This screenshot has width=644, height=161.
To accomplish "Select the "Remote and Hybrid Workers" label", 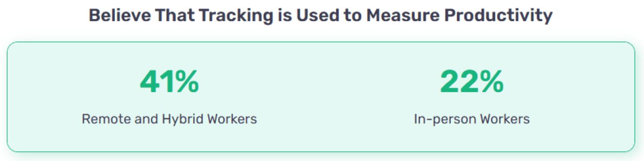I will pyautogui.click(x=169, y=119).
